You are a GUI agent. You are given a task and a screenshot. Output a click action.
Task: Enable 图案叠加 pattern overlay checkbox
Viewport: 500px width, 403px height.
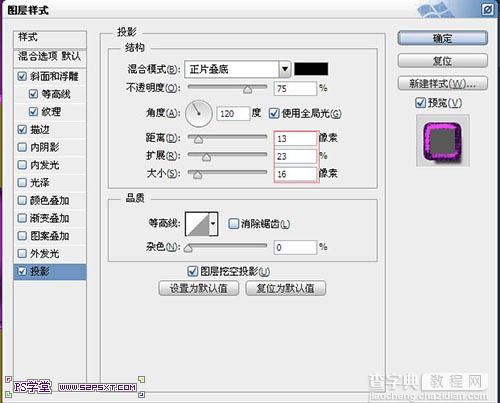pos(22,236)
